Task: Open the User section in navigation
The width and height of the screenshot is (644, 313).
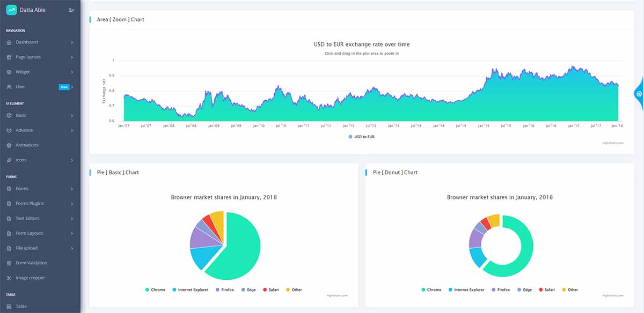Action: pyautogui.click(x=21, y=86)
